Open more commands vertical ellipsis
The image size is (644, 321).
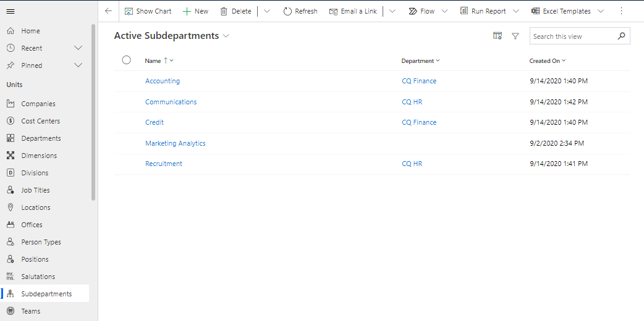[x=622, y=11]
